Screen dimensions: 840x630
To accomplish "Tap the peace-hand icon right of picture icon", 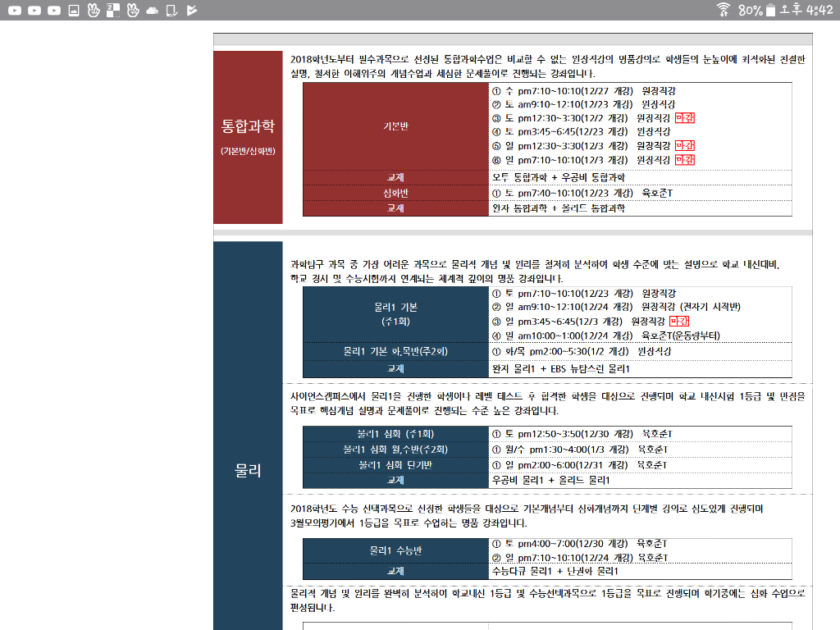I will [94, 10].
